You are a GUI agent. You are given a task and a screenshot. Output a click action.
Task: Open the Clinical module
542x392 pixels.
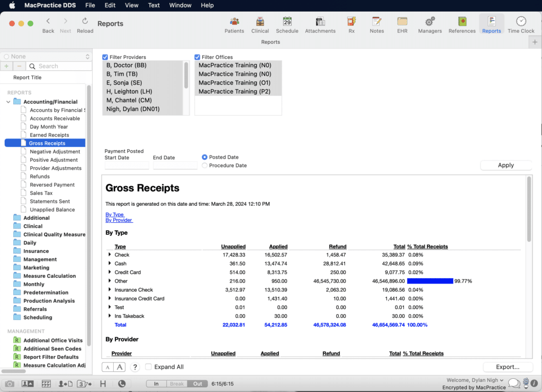tap(260, 25)
